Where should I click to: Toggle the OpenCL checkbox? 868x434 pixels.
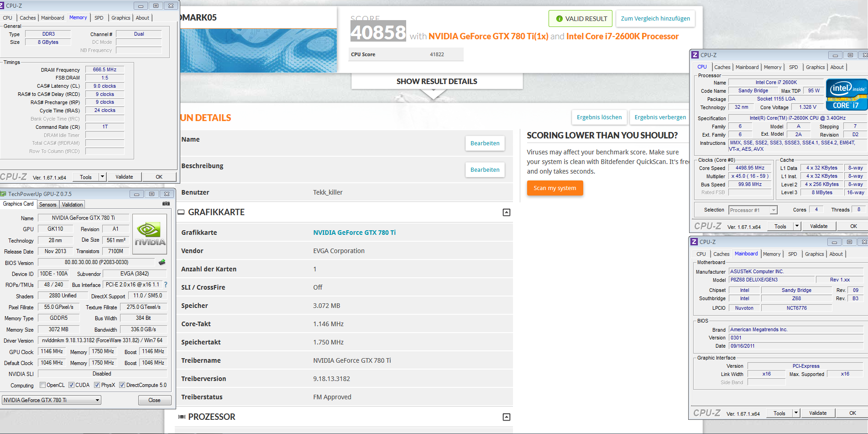[x=43, y=385]
